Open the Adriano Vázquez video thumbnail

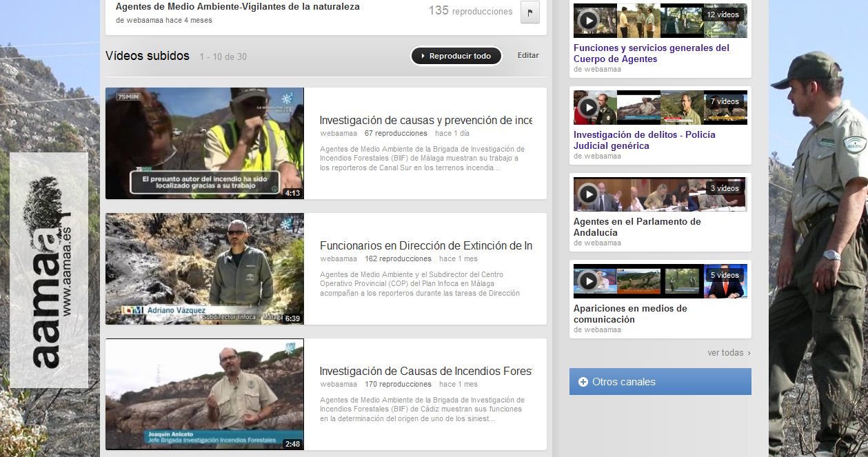[204, 269]
